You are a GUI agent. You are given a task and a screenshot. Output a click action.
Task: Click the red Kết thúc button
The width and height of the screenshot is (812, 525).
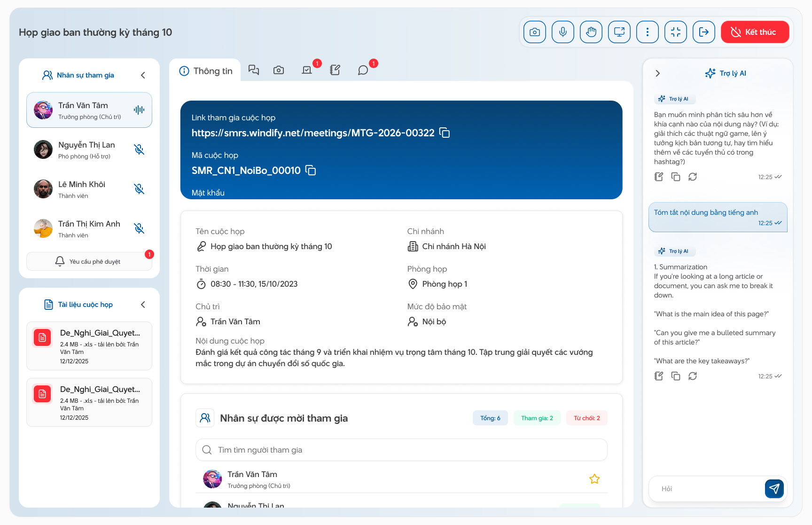tap(755, 32)
